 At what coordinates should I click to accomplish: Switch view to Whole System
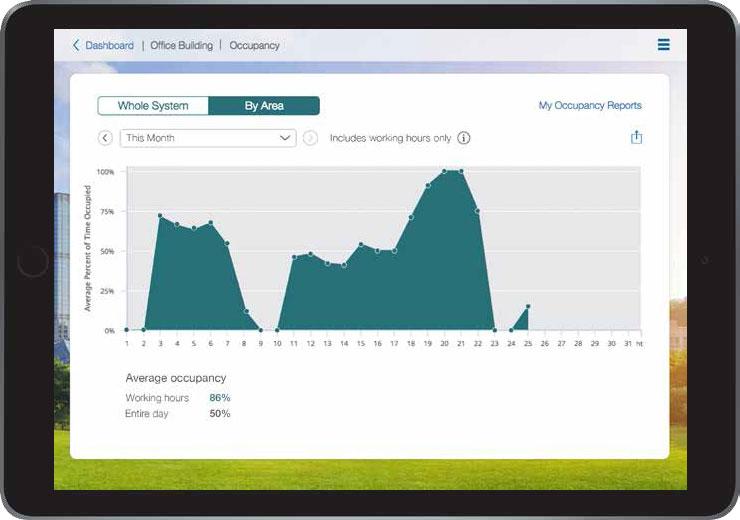click(153, 106)
